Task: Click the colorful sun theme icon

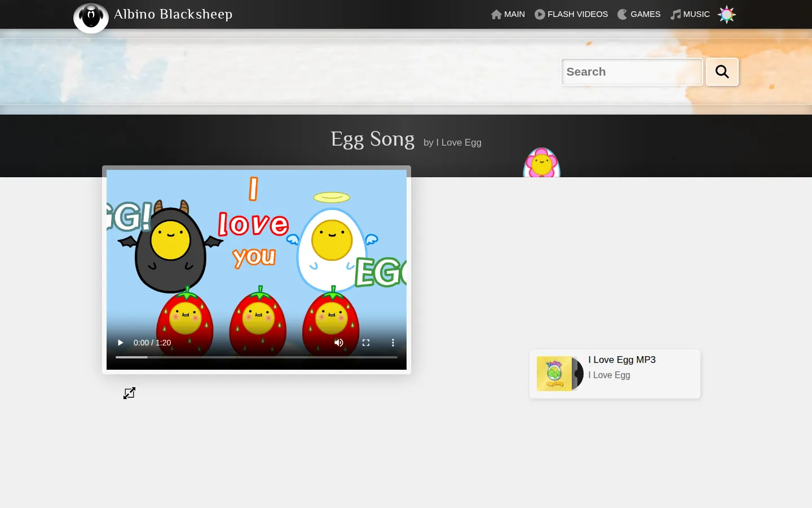Action: 726,14
